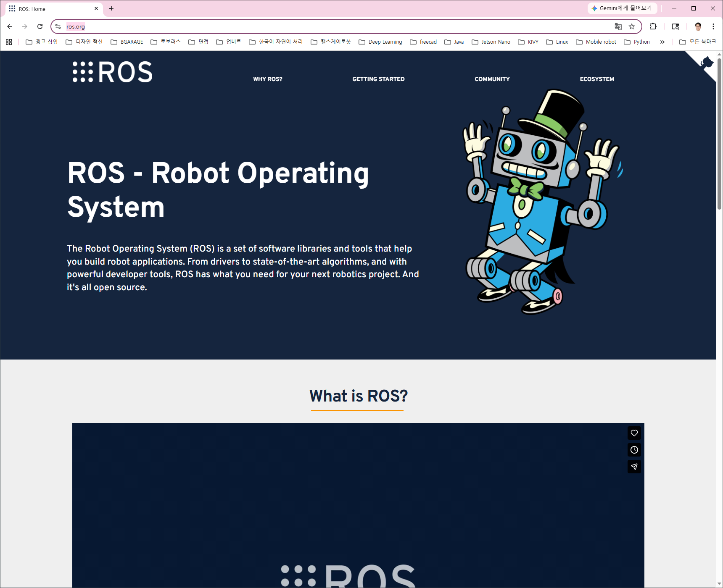The width and height of the screenshot is (723, 588).
Task: Click the browser forward arrow
Action: [x=25, y=26]
